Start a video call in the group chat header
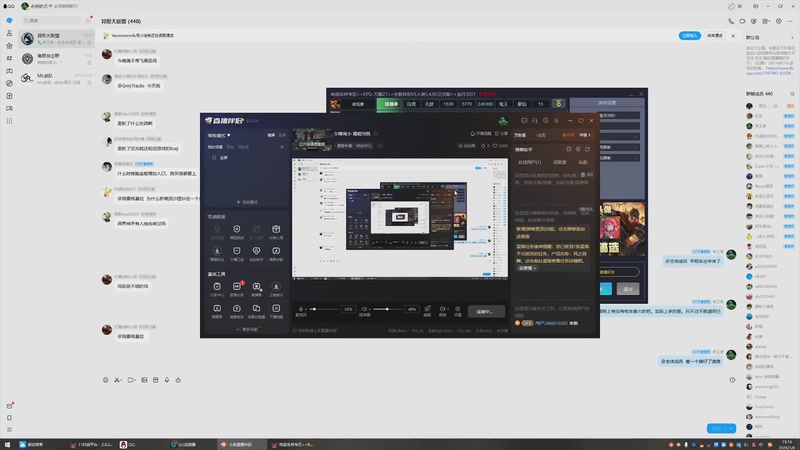The width and height of the screenshot is (800, 450). click(x=742, y=21)
